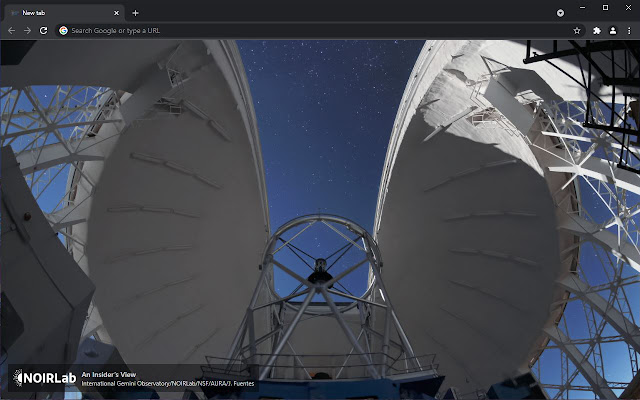This screenshot has width=640, height=400.
Task: Click the Google logo in address bar
Action: (x=64, y=31)
